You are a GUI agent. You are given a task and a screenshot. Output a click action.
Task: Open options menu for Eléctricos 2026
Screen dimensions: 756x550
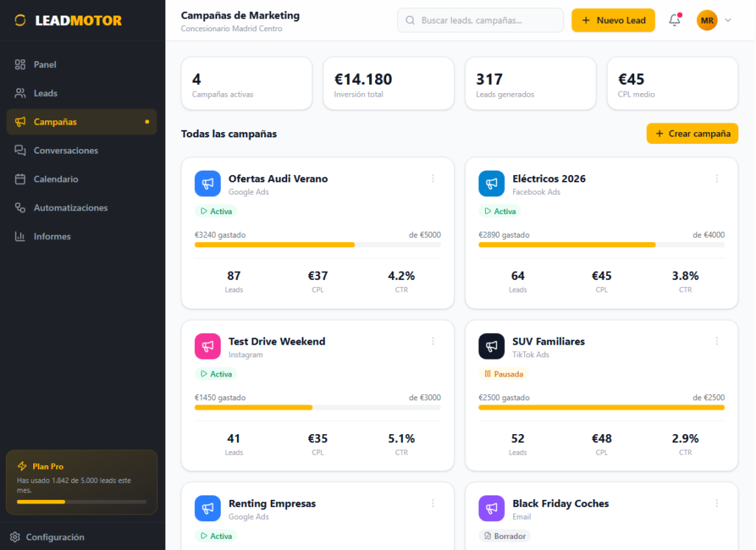(x=717, y=179)
